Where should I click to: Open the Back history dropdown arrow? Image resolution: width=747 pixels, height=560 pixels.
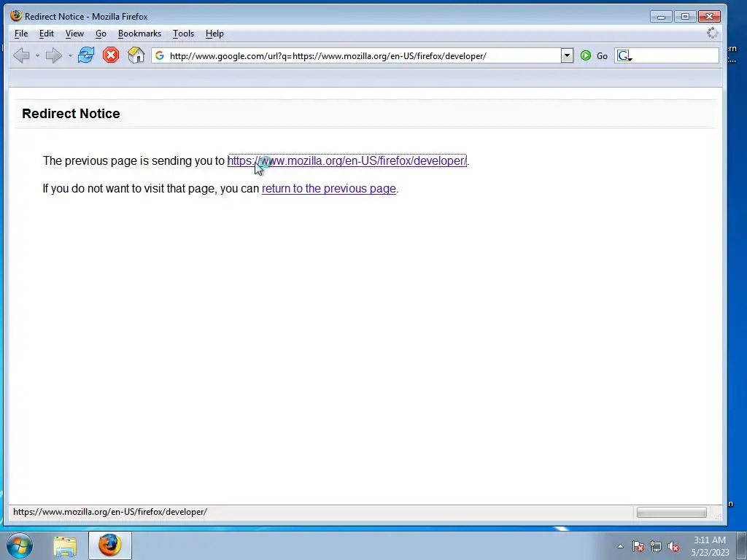[38, 56]
